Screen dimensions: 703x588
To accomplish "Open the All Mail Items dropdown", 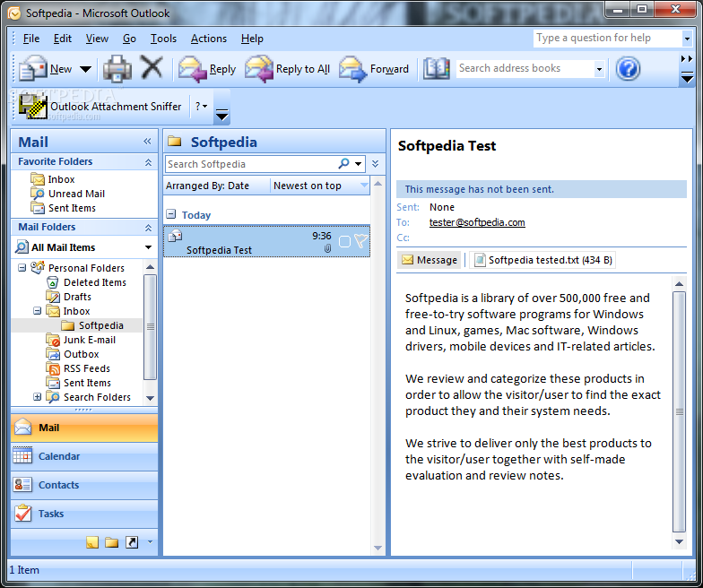I will pyautogui.click(x=148, y=247).
